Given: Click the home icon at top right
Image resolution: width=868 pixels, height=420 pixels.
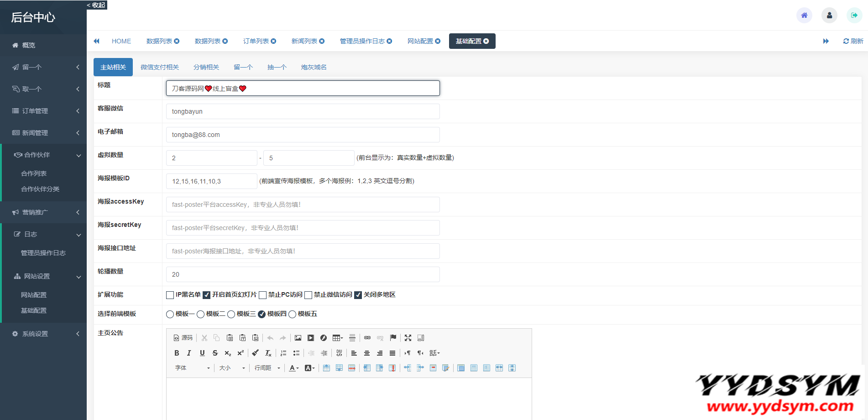Looking at the screenshot, I should pos(804,16).
